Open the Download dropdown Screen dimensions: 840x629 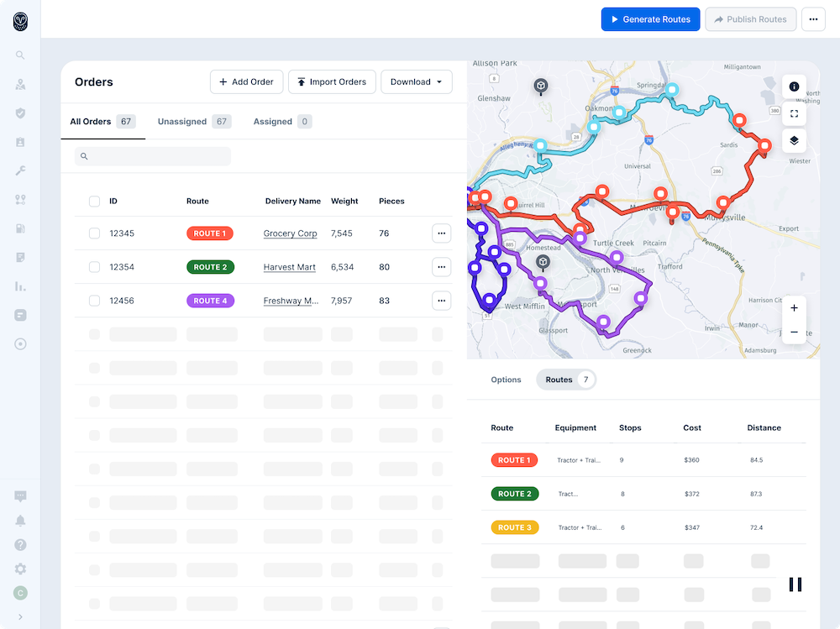pos(416,81)
